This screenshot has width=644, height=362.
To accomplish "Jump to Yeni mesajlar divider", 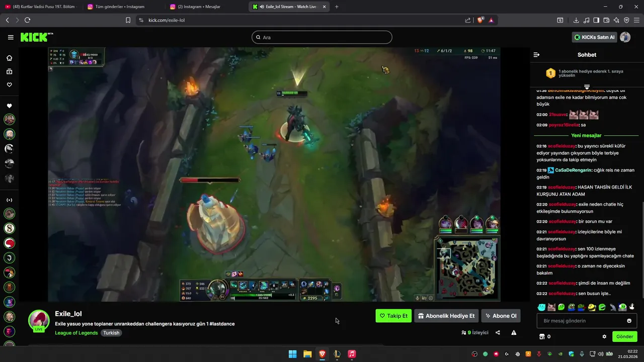I will tap(587, 135).
